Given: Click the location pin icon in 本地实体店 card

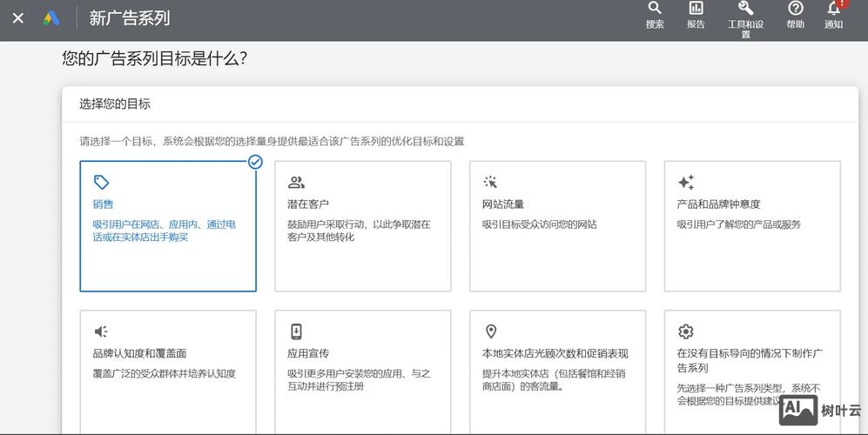Looking at the screenshot, I should [490, 331].
